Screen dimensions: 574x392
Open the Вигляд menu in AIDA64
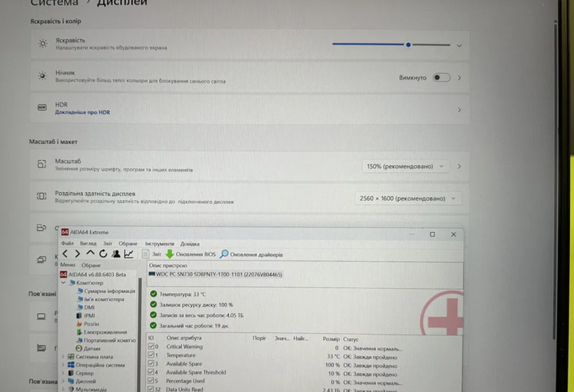click(88, 243)
